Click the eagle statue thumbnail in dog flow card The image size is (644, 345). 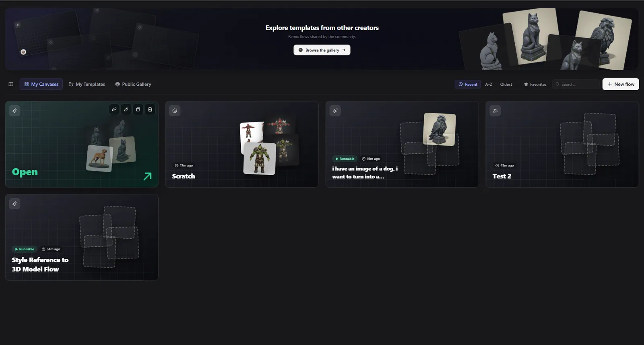440,129
